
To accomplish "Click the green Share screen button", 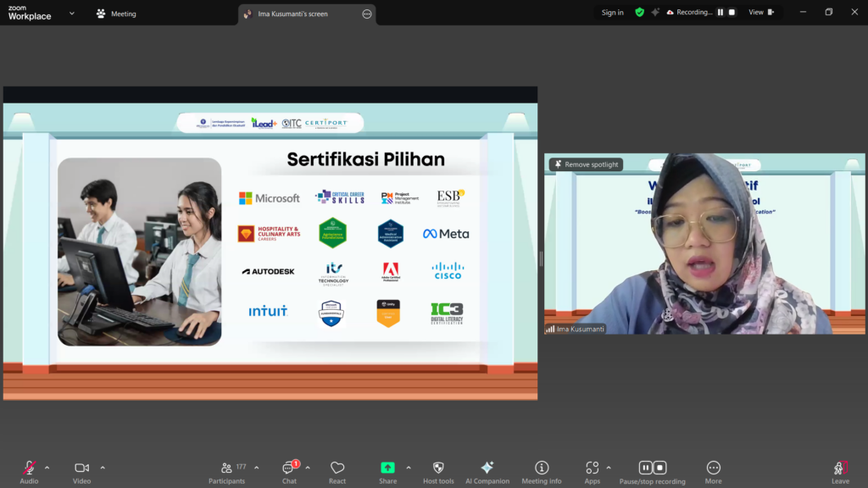I will [387, 468].
